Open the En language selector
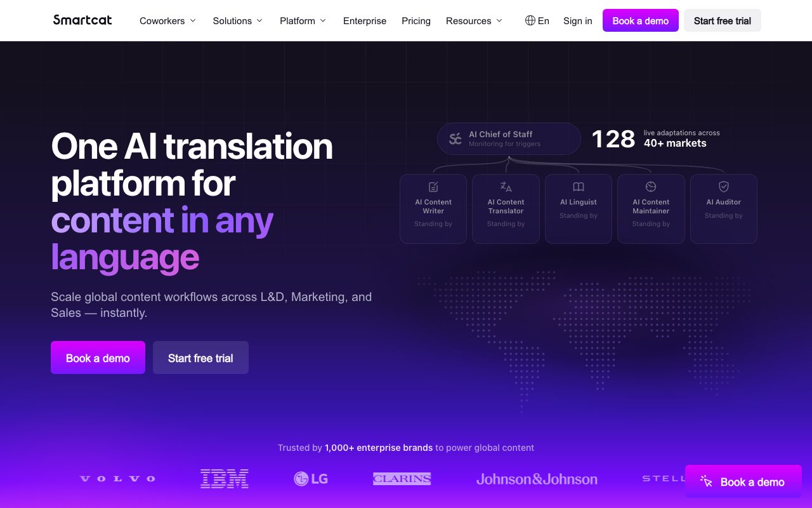Viewport: 812px width, 508px height. click(x=537, y=20)
